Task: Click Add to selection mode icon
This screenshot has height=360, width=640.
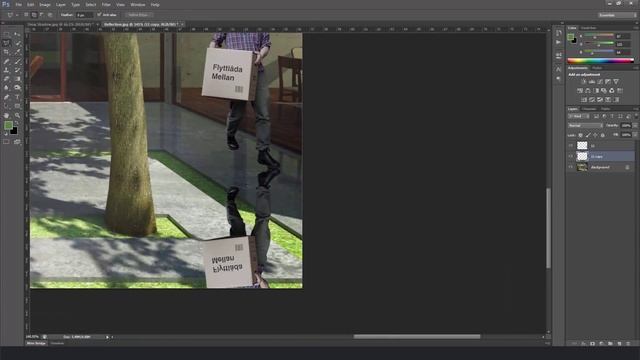Action: [34, 15]
